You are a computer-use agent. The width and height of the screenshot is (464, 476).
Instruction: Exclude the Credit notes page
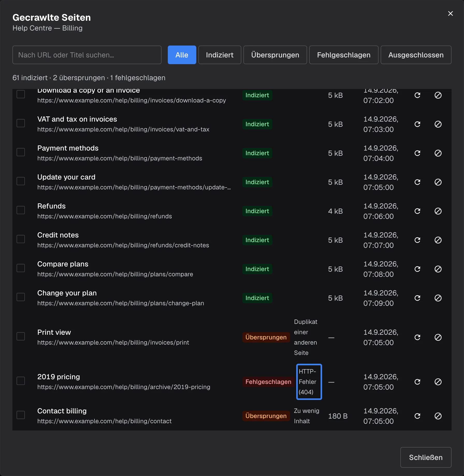coord(438,240)
